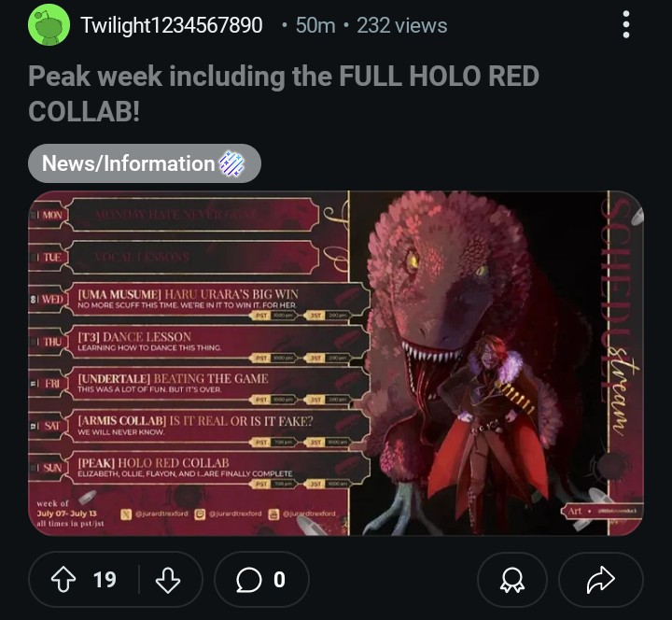Share the post with the arrow icon
The image size is (672, 620).
coord(600,580)
